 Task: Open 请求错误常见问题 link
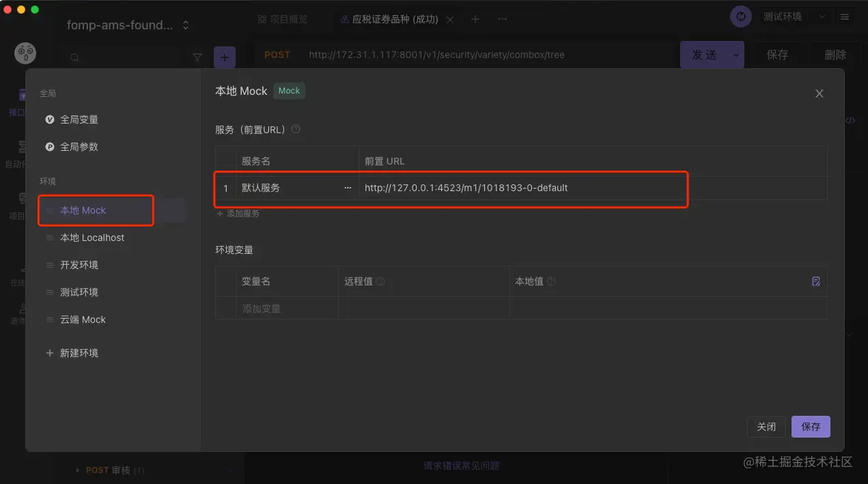coord(461,466)
